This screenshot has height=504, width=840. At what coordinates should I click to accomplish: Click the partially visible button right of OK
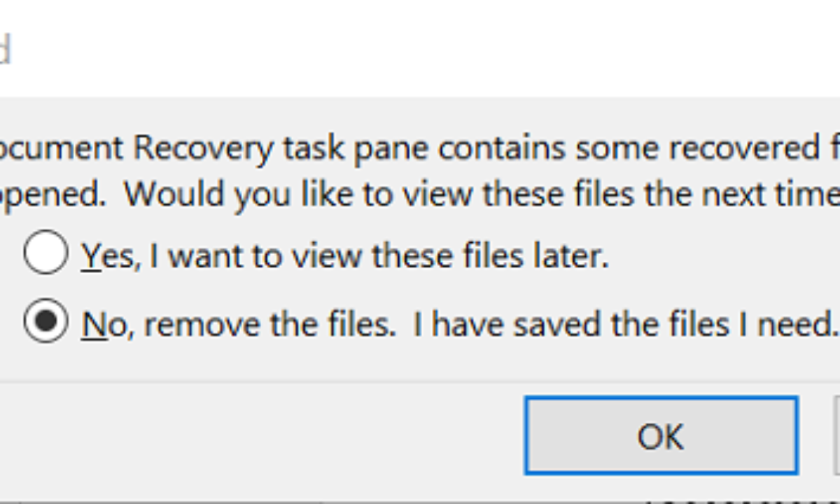(836, 434)
